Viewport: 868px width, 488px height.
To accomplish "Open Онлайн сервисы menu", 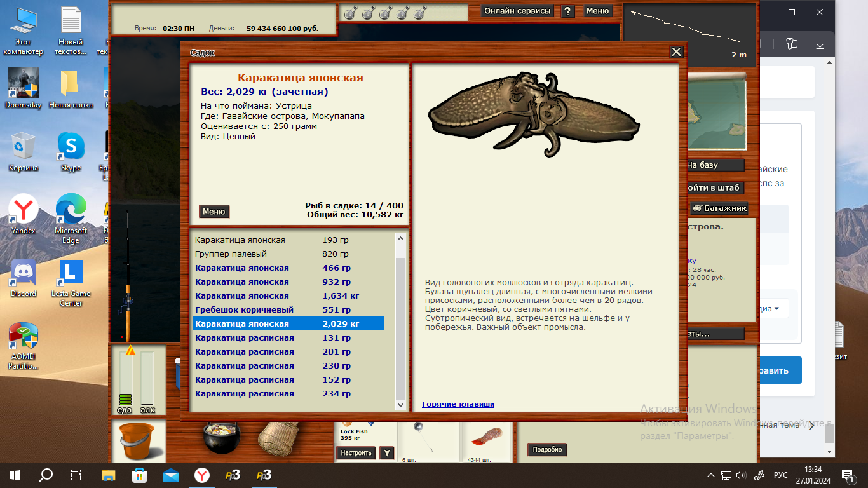I will click(x=517, y=11).
